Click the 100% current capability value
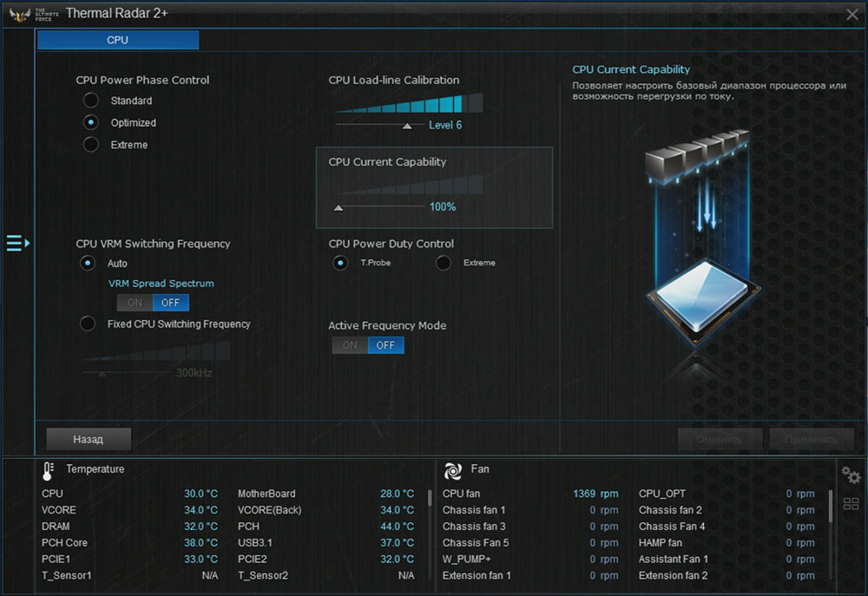The height and width of the screenshot is (596, 868). pos(443,207)
